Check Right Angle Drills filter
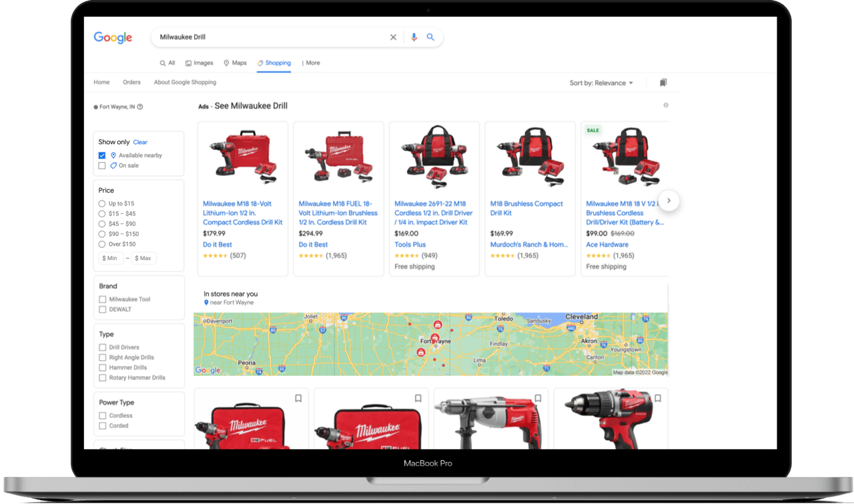The width and height of the screenshot is (854, 504). [x=102, y=357]
